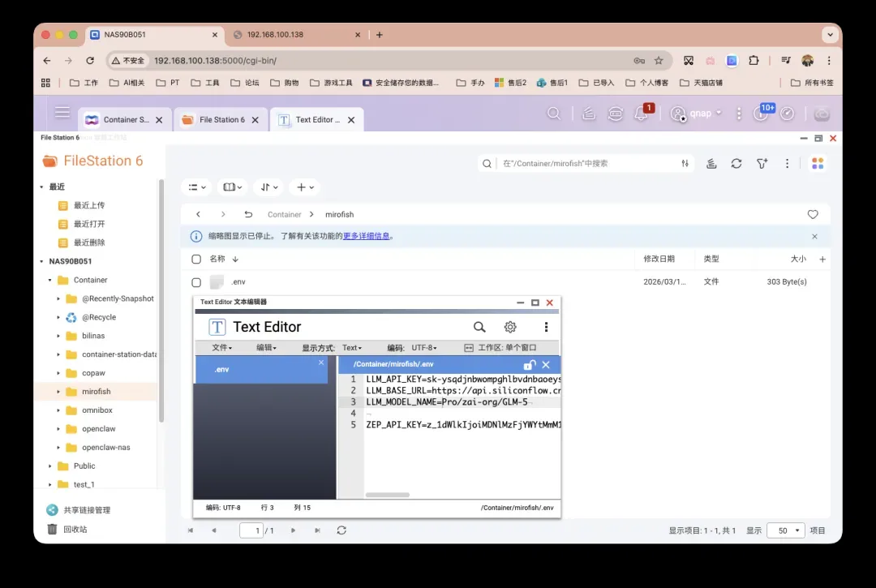Image resolution: width=876 pixels, height=588 pixels.
Task: Open File Station search
Action: [x=487, y=163]
